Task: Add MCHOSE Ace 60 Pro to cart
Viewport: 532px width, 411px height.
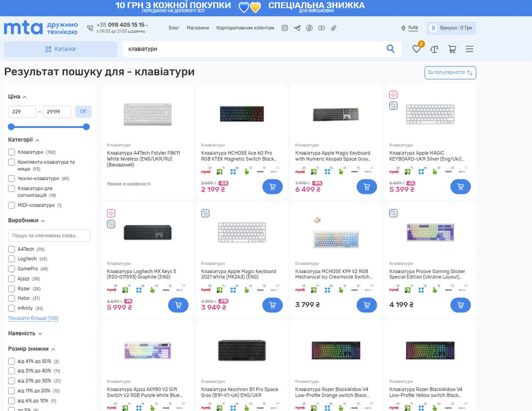Action: click(272, 186)
